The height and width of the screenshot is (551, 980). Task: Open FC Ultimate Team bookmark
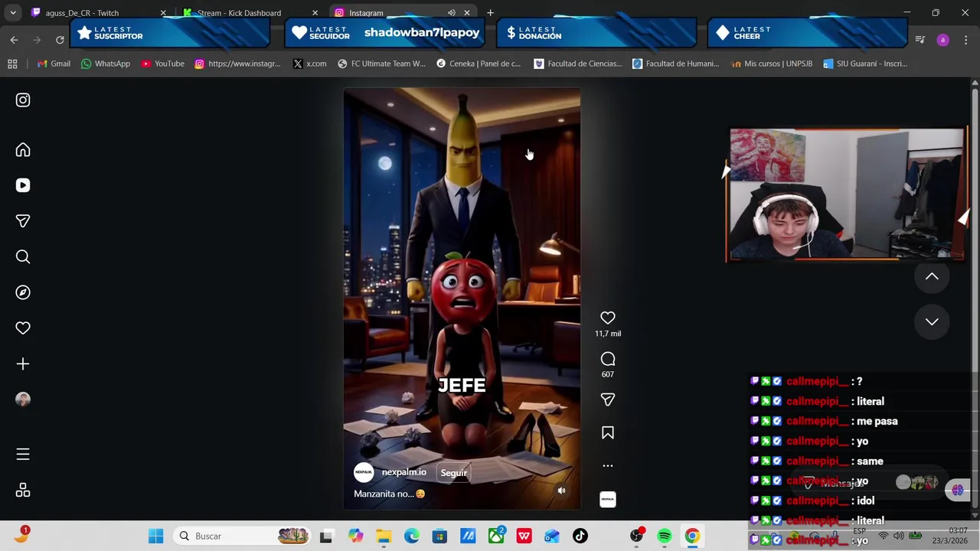(x=381, y=64)
